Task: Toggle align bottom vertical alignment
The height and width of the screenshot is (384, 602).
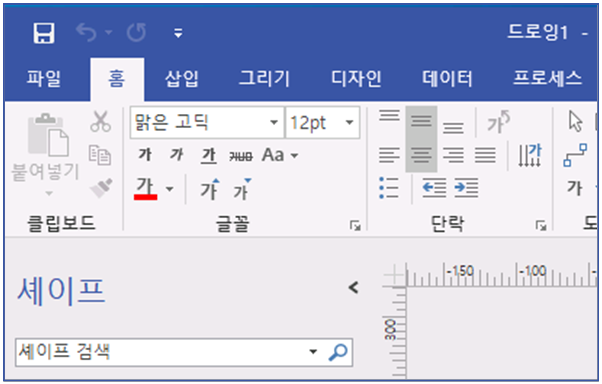Action: pos(453,128)
